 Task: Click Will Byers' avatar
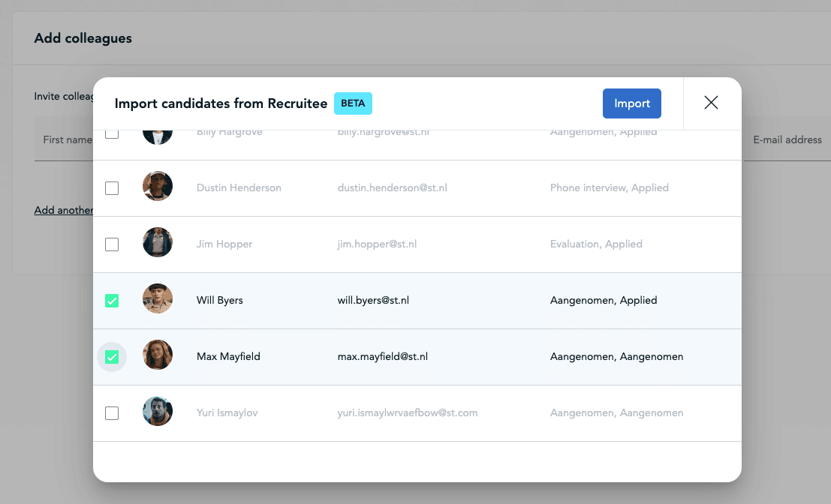(158, 299)
